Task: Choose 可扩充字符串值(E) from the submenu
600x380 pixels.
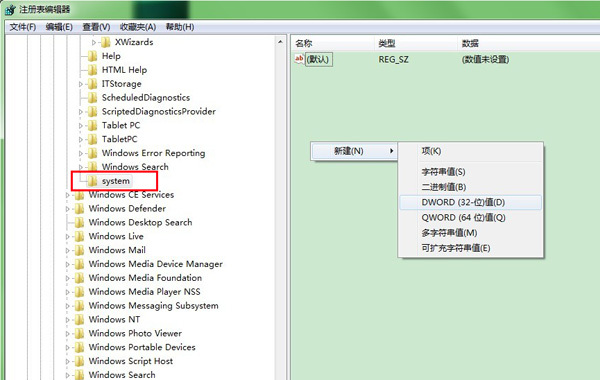Action: 471,248
